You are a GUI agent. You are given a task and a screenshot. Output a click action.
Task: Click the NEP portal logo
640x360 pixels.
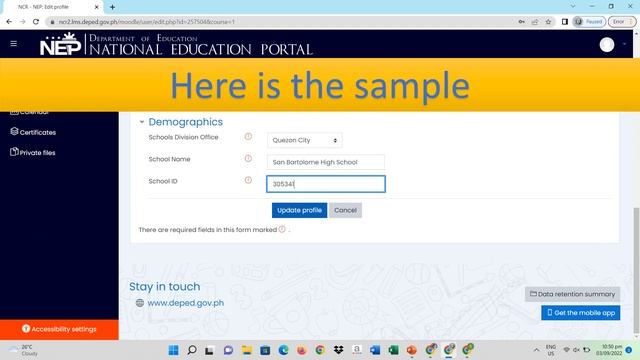(x=60, y=44)
